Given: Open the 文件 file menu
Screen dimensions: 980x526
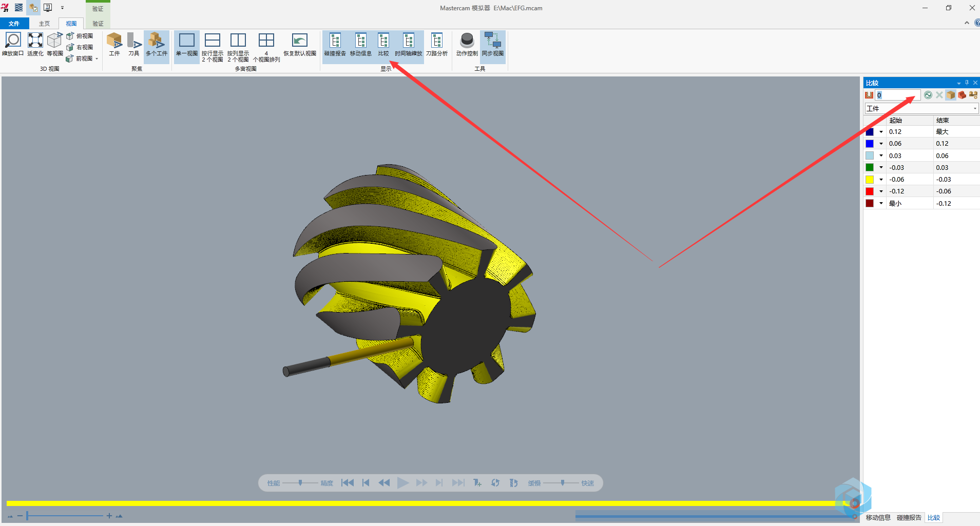Looking at the screenshot, I should click(x=14, y=24).
